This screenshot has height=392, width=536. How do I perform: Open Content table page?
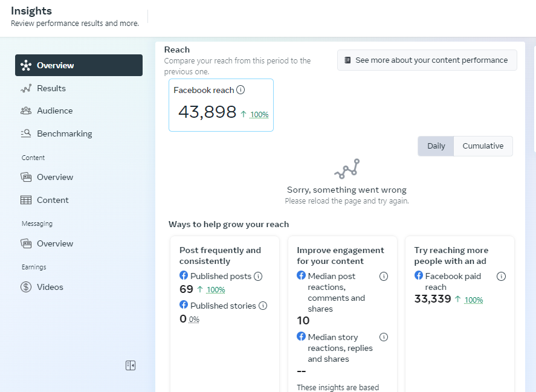tap(53, 200)
